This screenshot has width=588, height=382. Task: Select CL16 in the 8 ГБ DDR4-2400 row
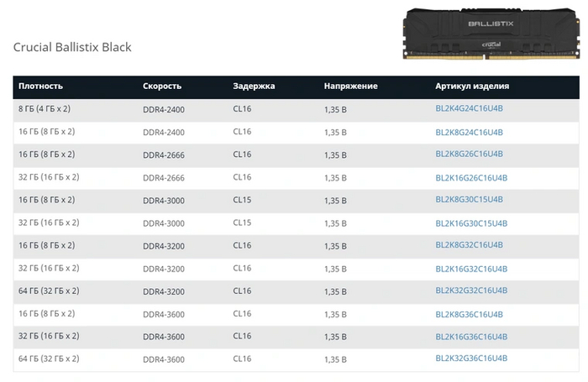point(242,109)
